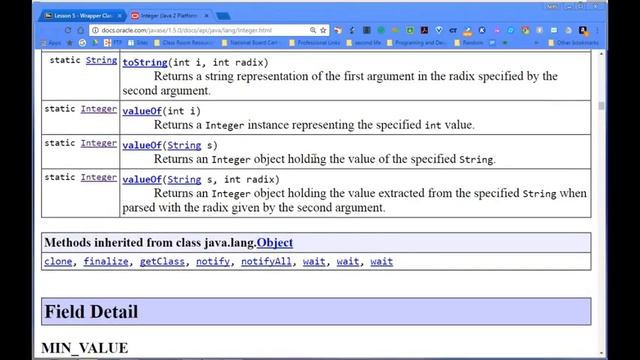The image size is (640, 360).
Task: Click the scrollbar up arrow
Action: 601,54
